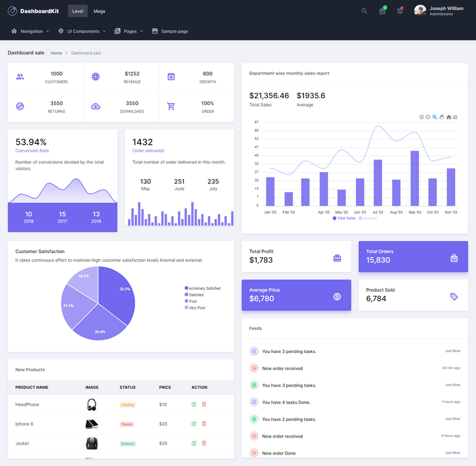Open the search icon in header
The width and height of the screenshot is (476, 466).
click(364, 11)
